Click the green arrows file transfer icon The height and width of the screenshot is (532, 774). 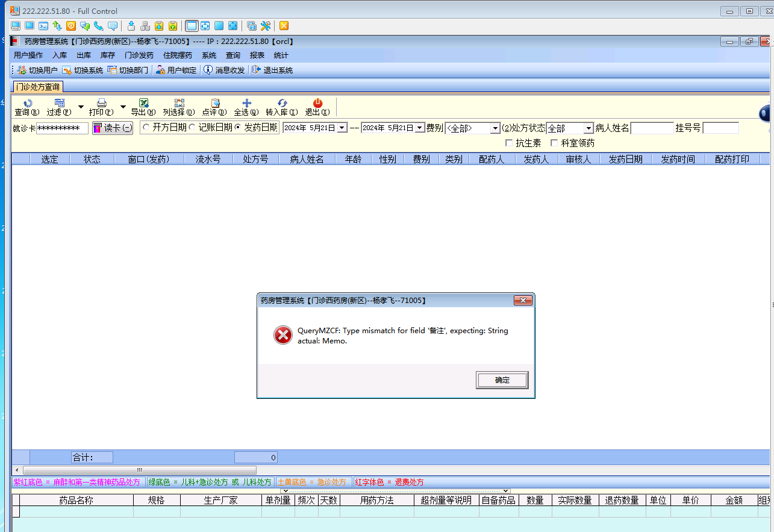coord(57,26)
